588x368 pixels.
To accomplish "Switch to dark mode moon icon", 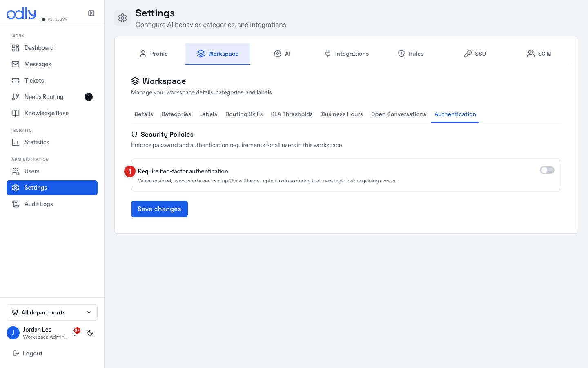I will 90,333.
